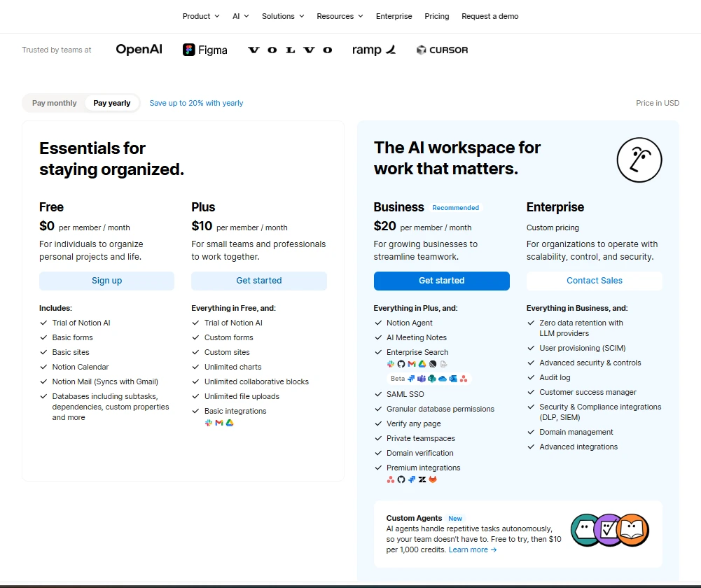701x588 pixels.
Task: Click the Google Drive icon under Enterprise Search
Action: pyautogui.click(x=422, y=364)
